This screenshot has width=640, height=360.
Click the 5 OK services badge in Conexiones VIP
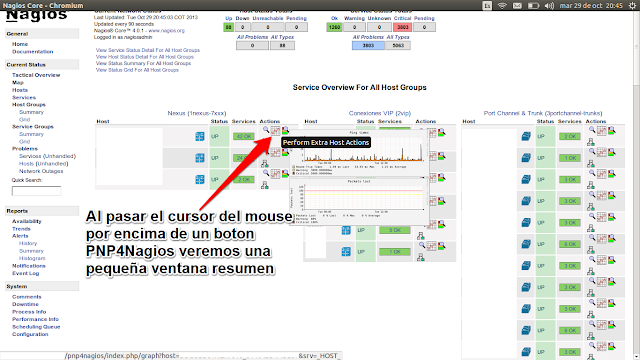(x=395, y=230)
